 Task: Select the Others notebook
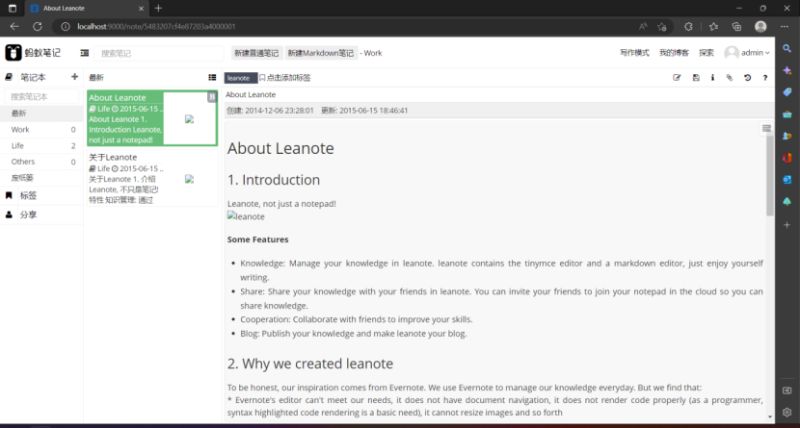pos(41,162)
